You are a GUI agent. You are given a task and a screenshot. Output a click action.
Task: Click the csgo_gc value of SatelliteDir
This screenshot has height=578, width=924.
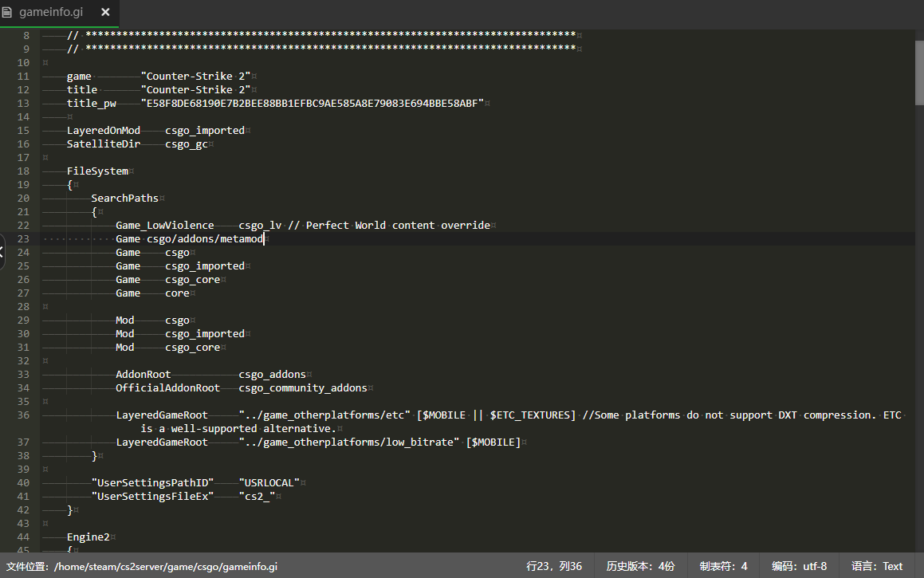187,144
